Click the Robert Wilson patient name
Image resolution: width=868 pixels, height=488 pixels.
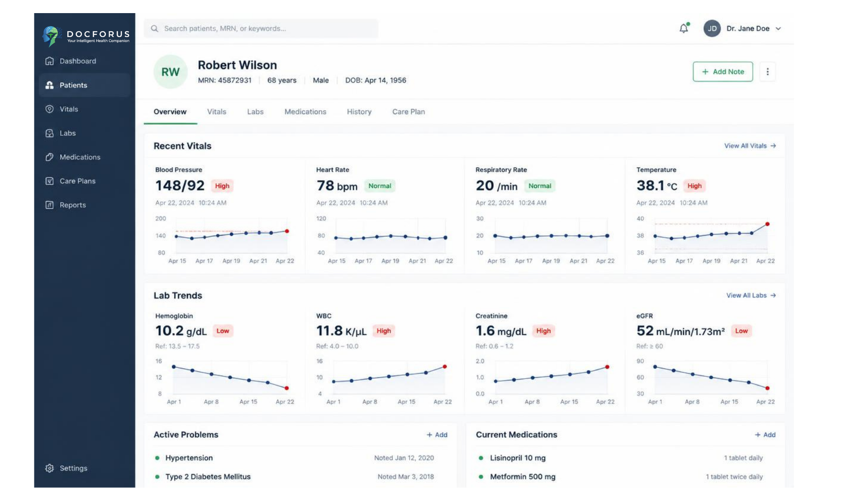click(237, 65)
